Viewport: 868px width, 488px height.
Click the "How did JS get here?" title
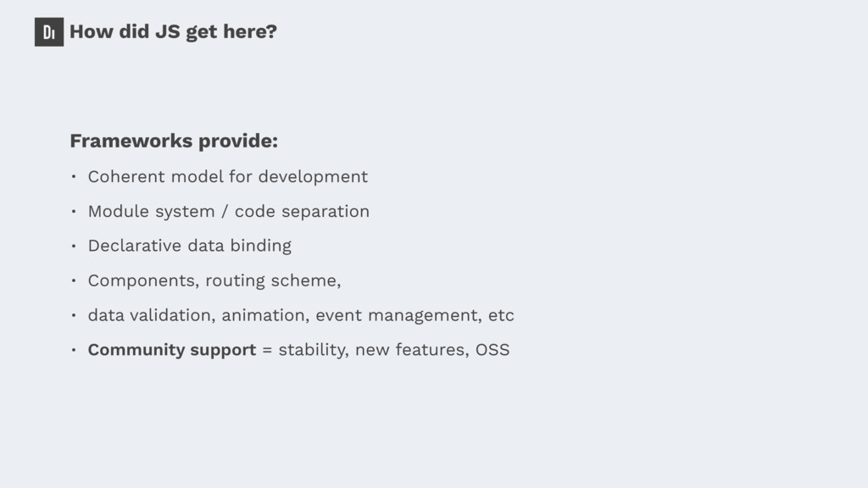(x=173, y=31)
